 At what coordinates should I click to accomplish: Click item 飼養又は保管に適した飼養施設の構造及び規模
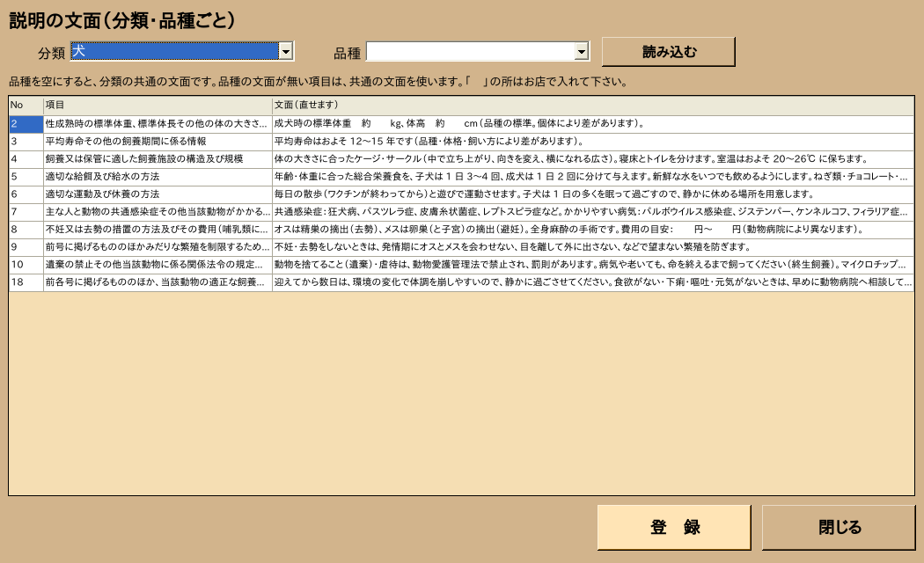(158, 159)
